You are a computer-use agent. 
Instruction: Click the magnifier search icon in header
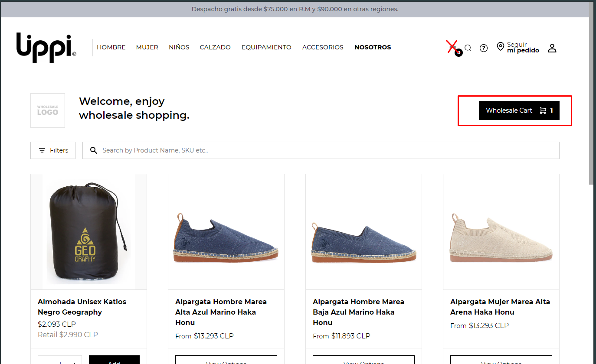coord(468,48)
